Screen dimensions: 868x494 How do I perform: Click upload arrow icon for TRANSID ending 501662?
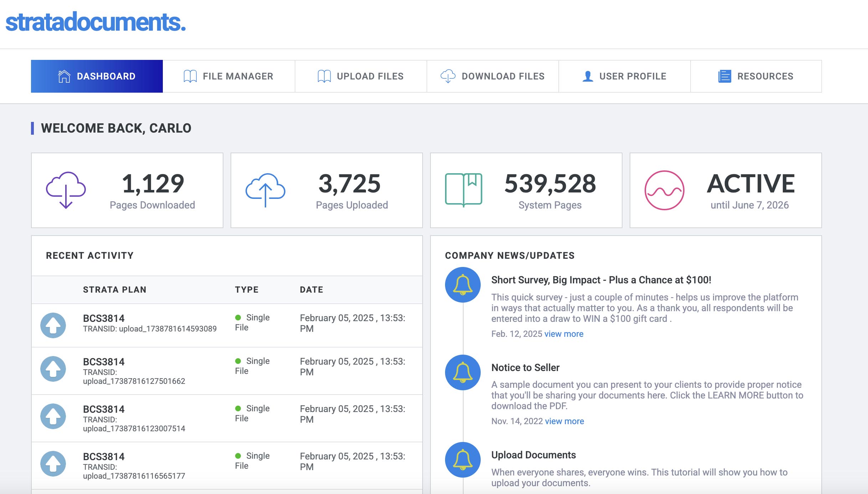pyautogui.click(x=53, y=369)
